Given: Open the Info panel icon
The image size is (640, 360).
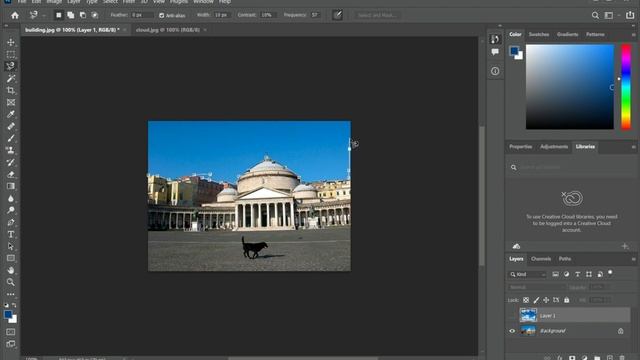Looking at the screenshot, I should click(x=495, y=71).
